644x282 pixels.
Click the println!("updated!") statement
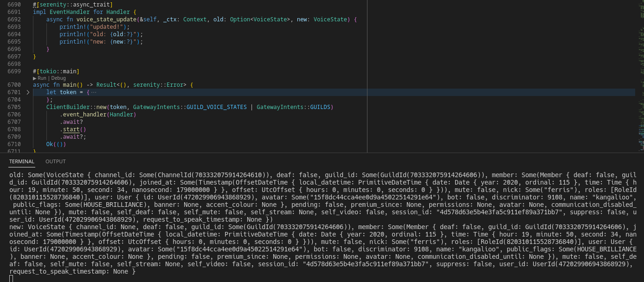(x=95, y=27)
